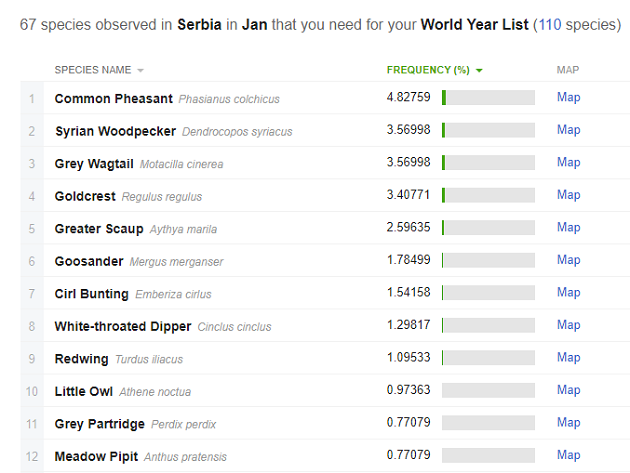
Task: Open Map for Common Pheasant
Action: pyautogui.click(x=569, y=97)
